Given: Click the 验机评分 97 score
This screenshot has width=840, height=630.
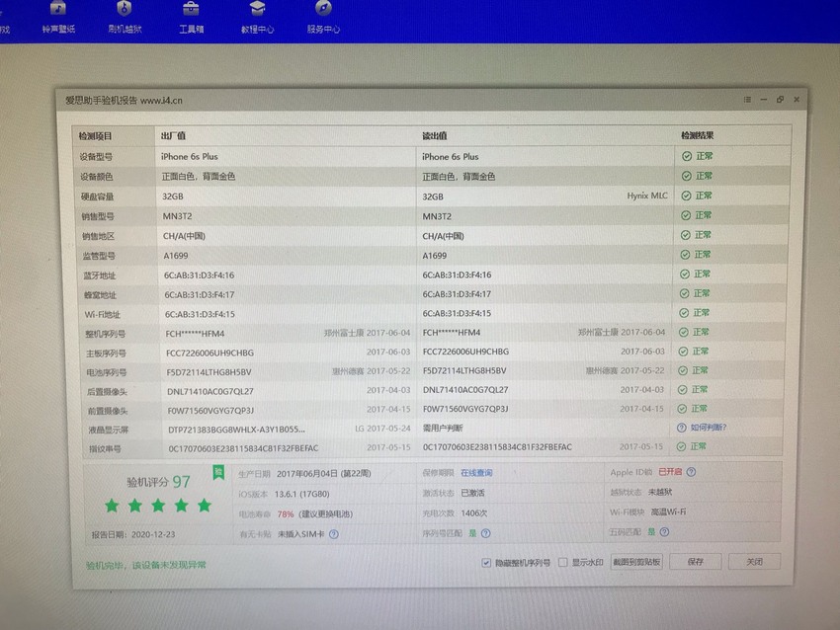Looking at the screenshot, I should (158, 482).
